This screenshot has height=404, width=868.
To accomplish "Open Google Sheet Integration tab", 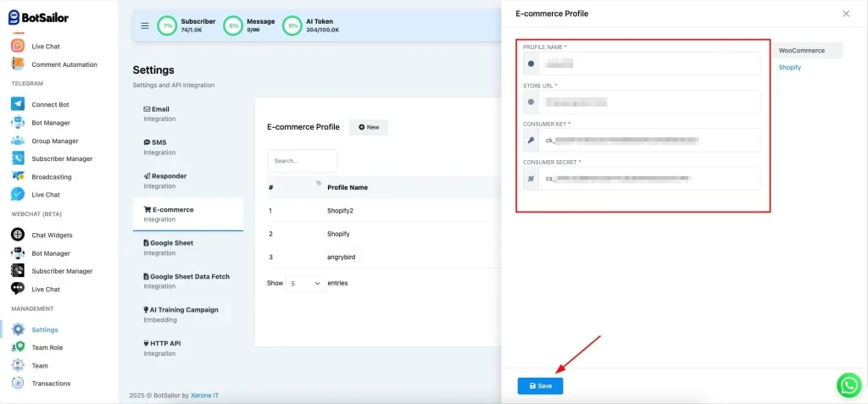I will [187, 247].
